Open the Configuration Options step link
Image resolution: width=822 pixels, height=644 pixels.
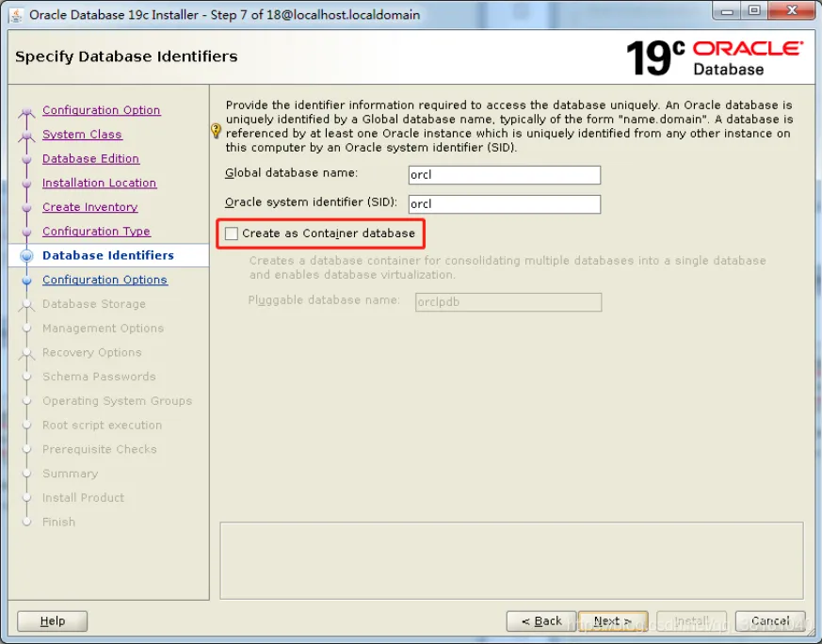pyautogui.click(x=105, y=280)
